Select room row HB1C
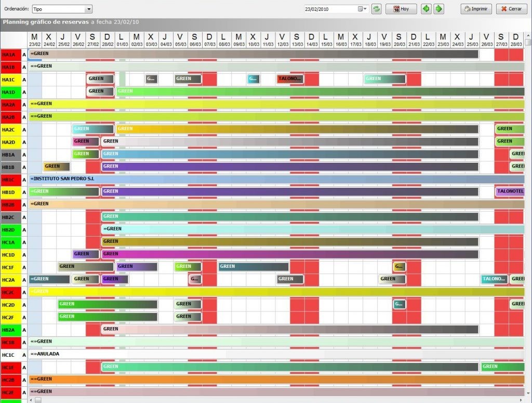 click(x=11, y=180)
